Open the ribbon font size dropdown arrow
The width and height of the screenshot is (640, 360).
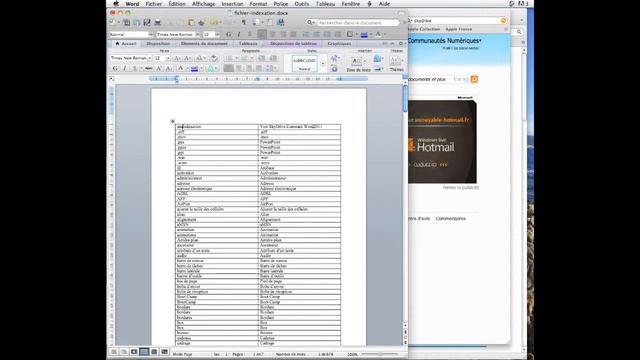168,58
